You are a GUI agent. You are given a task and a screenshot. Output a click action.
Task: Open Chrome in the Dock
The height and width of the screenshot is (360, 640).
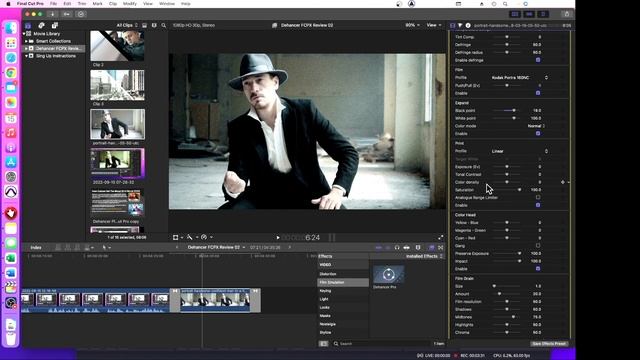coord(11,73)
